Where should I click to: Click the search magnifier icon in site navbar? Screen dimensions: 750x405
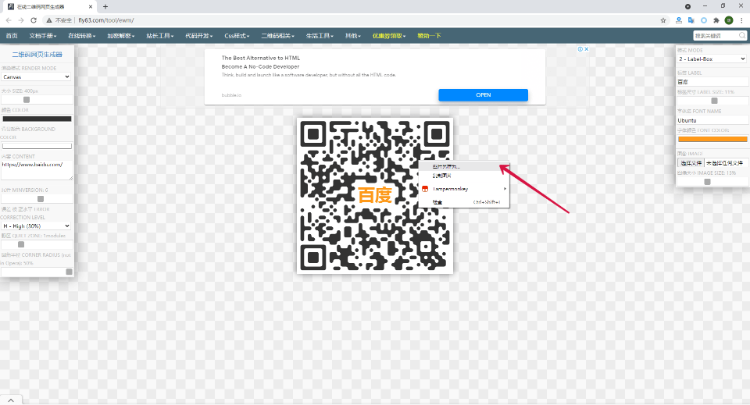click(742, 35)
